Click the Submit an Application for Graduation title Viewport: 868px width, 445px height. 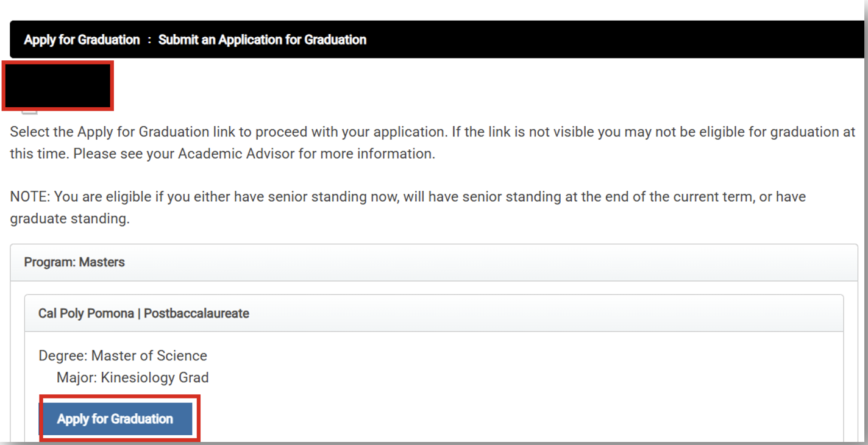[x=262, y=40]
